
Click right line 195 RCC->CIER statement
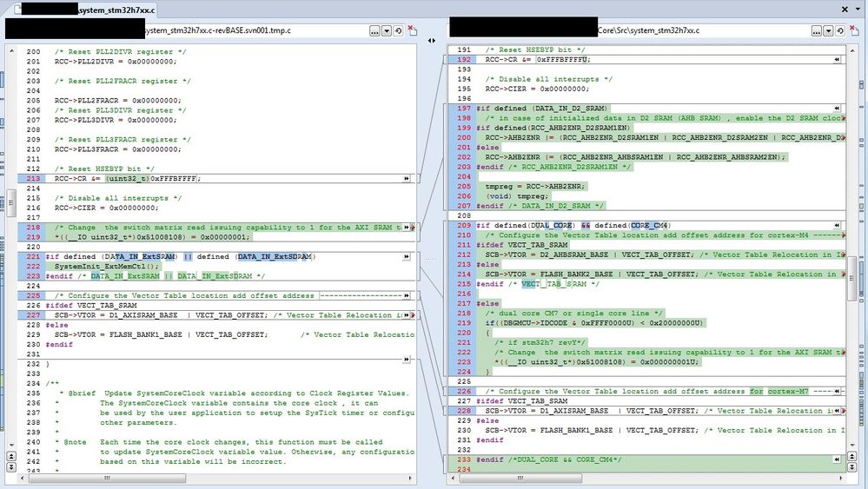pos(538,89)
